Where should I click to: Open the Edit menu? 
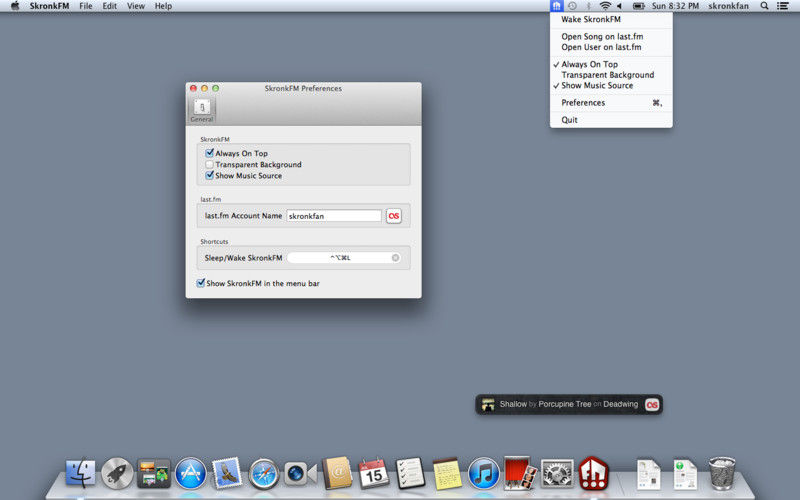click(x=109, y=6)
